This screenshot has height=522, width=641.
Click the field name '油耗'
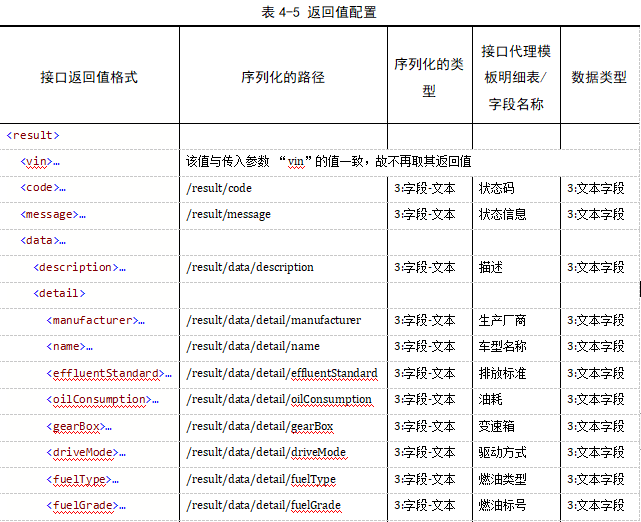[x=491, y=399]
